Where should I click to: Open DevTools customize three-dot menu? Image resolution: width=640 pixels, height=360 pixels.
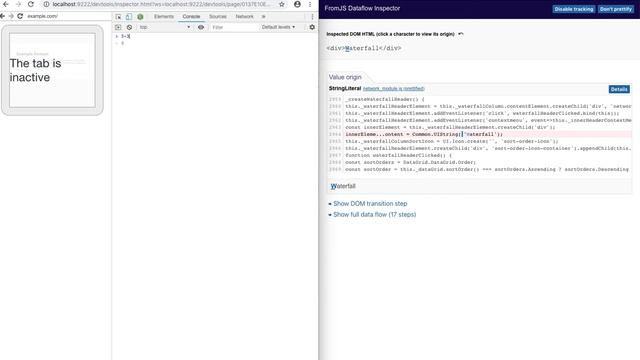point(312,17)
